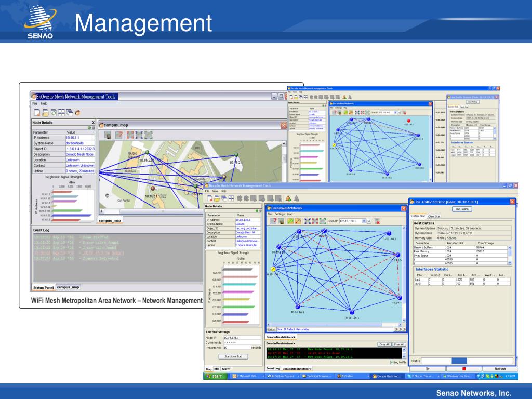Click the End Polling button

coord(462,209)
